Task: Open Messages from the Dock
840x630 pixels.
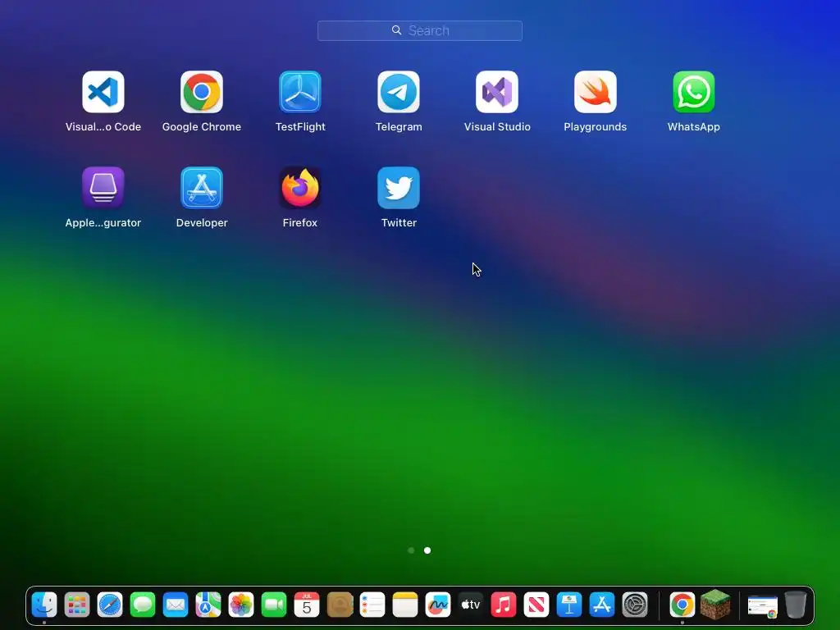Action: (143, 605)
